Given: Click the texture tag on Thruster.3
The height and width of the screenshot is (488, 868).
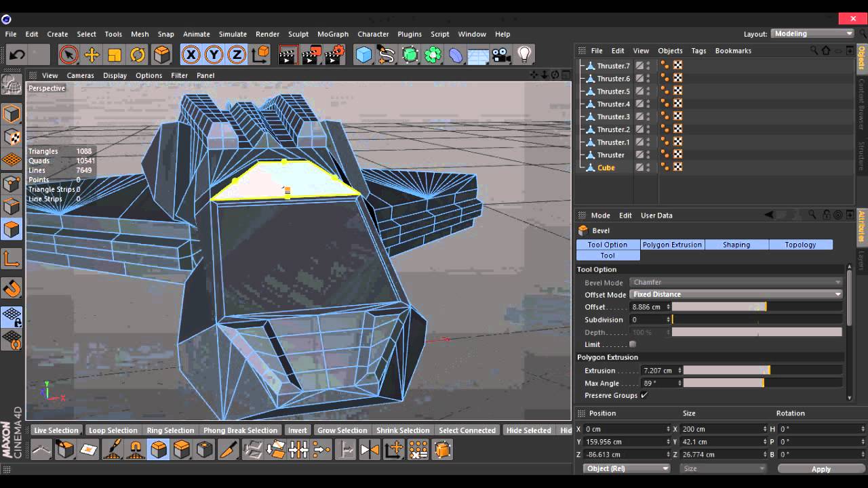Looking at the screenshot, I should coord(677,117).
